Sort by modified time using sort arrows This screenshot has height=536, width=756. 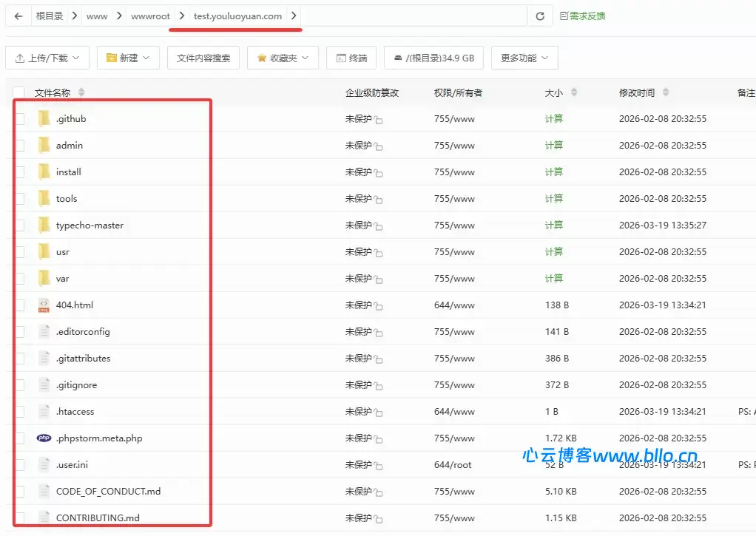(x=666, y=92)
